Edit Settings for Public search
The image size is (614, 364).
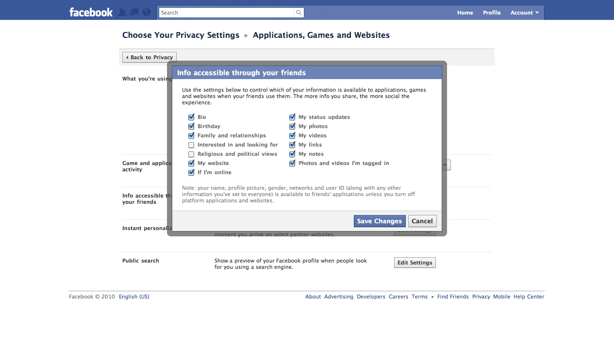pos(415,263)
